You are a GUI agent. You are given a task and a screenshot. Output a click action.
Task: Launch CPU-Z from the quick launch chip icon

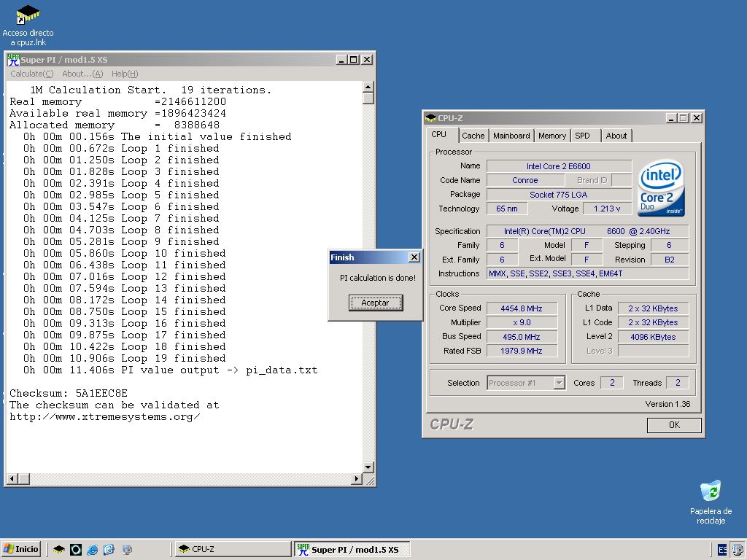point(59,550)
